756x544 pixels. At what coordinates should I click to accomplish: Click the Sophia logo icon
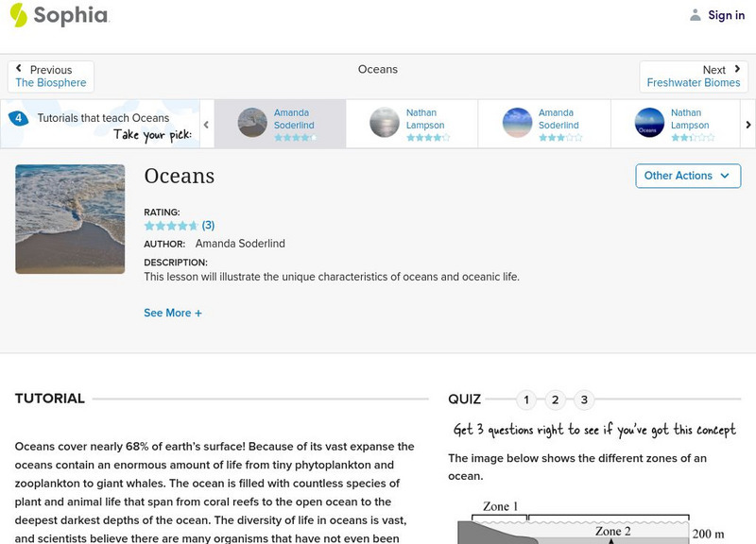pyautogui.click(x=18, y=15)
